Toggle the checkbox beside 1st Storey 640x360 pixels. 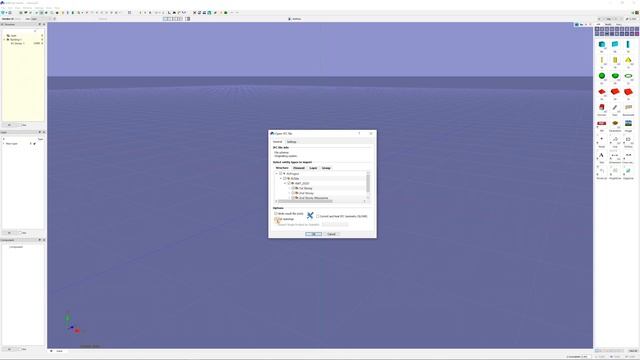[x=293, y=188]
